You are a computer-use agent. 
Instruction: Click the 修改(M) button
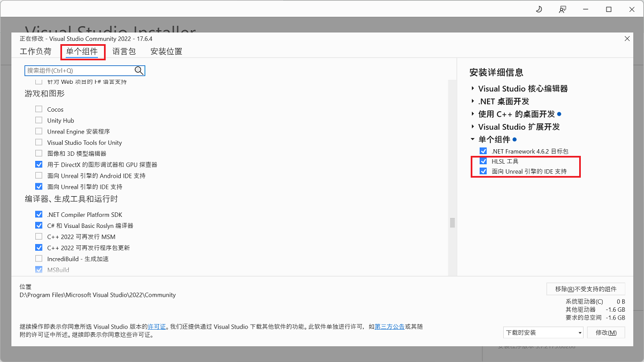point(606,332)
